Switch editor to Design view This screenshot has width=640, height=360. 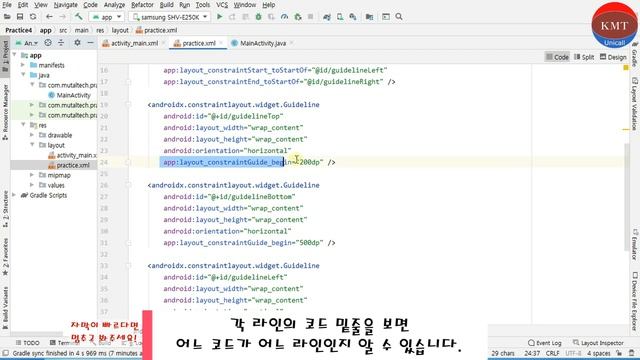[x=613, y=57]
